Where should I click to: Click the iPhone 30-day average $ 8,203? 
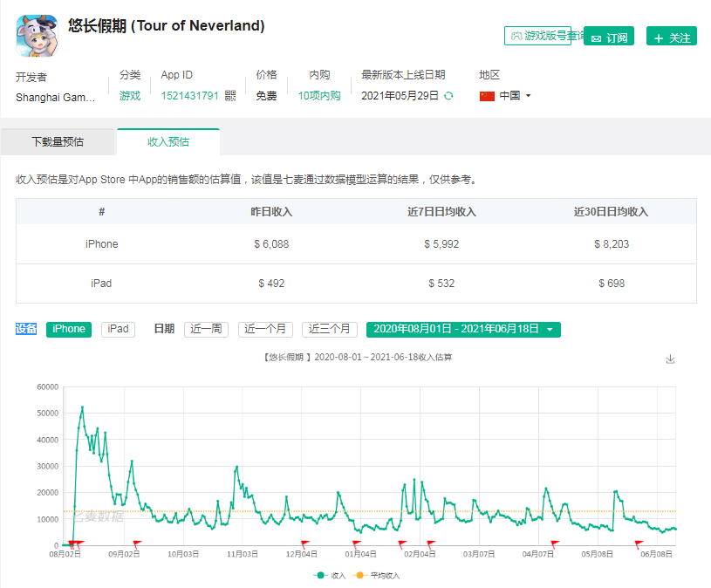pos(612,244)
